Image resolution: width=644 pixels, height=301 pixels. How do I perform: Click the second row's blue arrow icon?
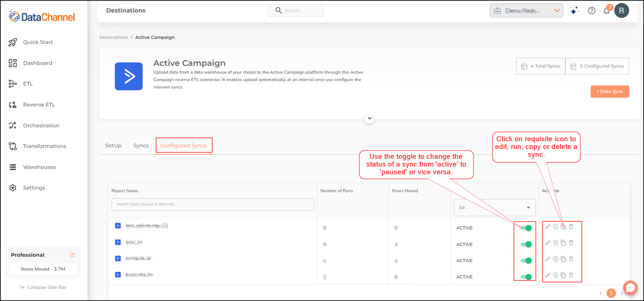(118, 242)
